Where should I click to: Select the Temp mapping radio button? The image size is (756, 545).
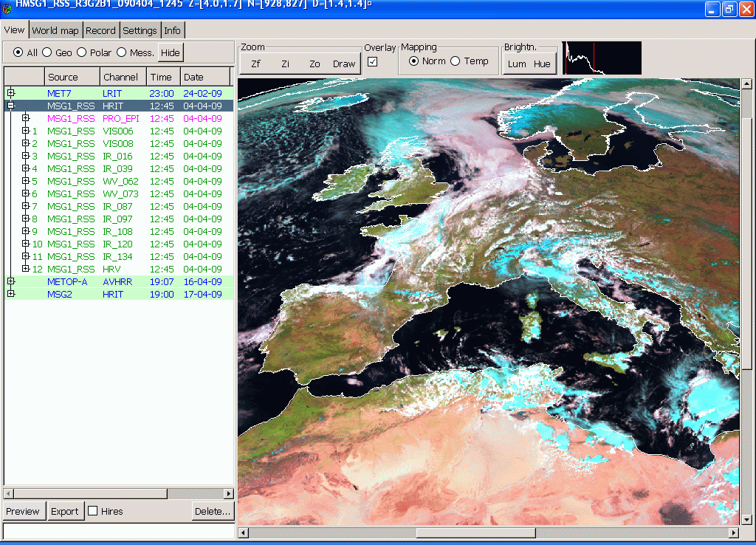[x=456, y=61]
